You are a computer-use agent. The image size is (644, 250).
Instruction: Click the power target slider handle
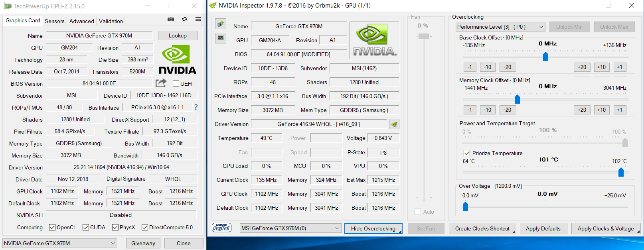(625, 142)
